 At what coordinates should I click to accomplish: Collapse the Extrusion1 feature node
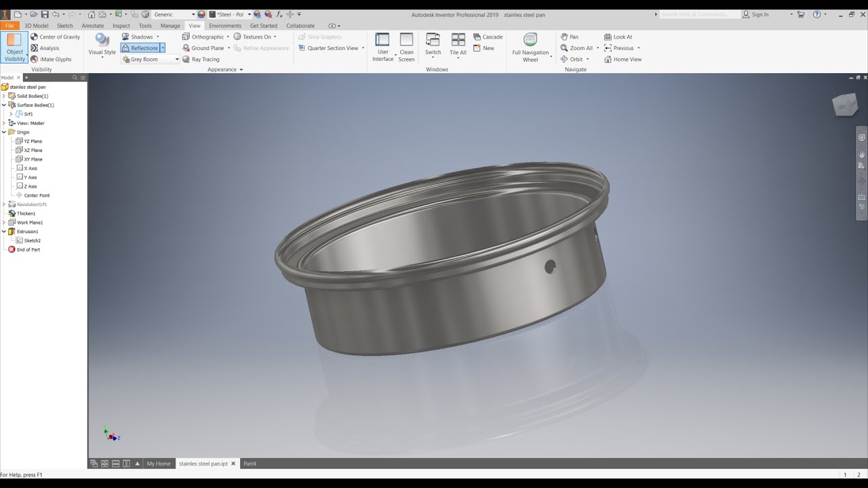click(x=4, y=232)
